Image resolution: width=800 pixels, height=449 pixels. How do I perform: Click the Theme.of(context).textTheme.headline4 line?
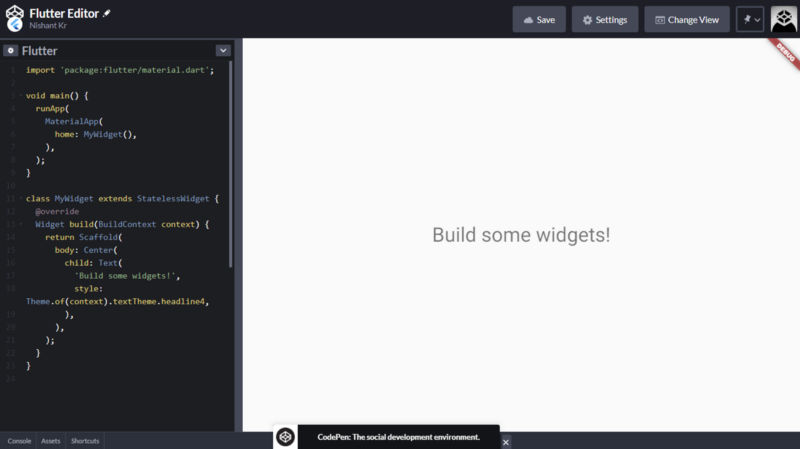117,302
